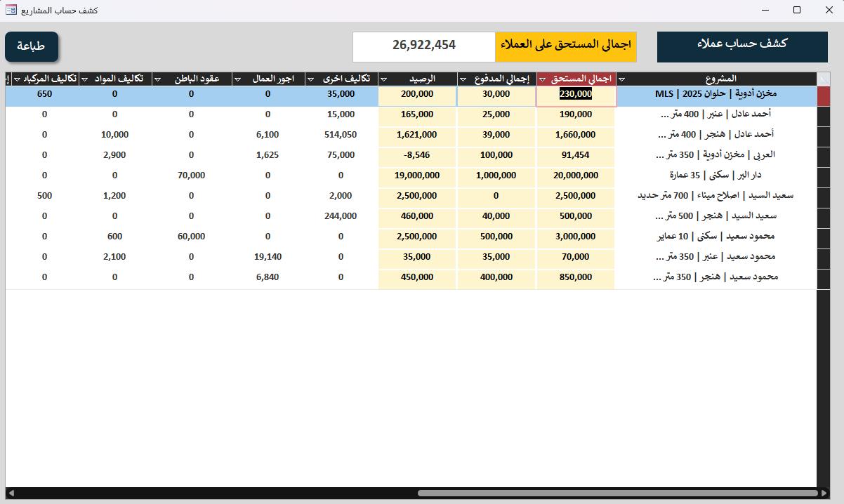Screen dimensions: 844x504
Task: Click the 190,000 total due cell
Action: point(576,117)
